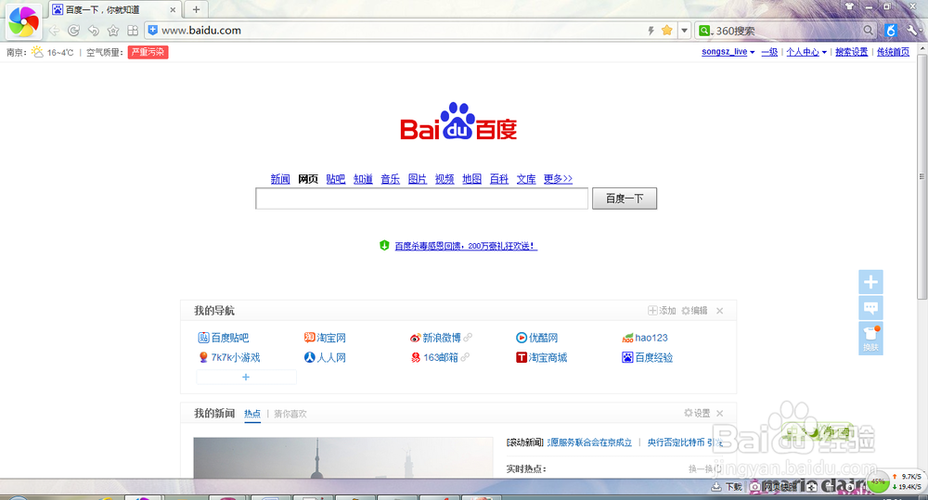
Task: Click the magnifier search icon in 360搜索 box
Action: coord(868,30)
